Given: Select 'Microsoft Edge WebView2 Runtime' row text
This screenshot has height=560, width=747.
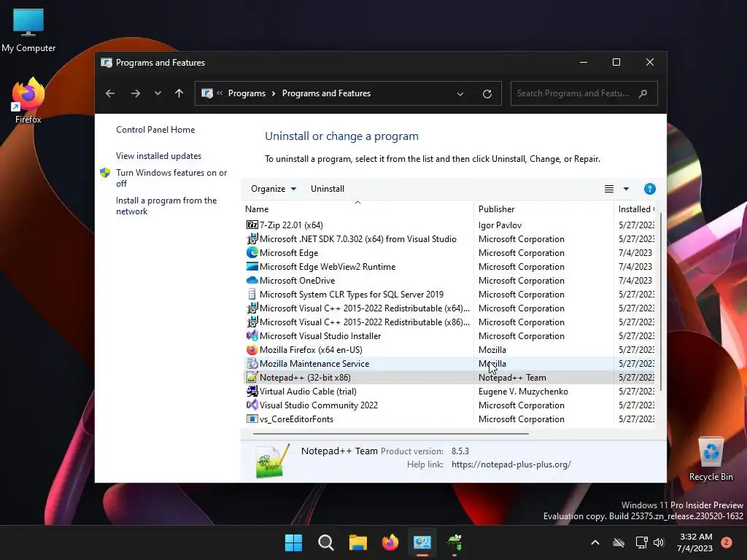Looking at the screenshot, I should click(x=328, y=267).
